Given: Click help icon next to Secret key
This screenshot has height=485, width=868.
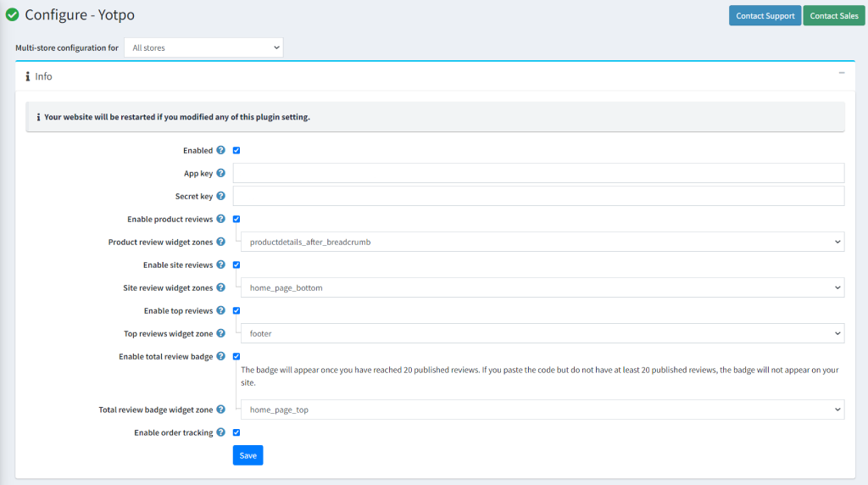Looking at the screenshot, I should point(221,195).
